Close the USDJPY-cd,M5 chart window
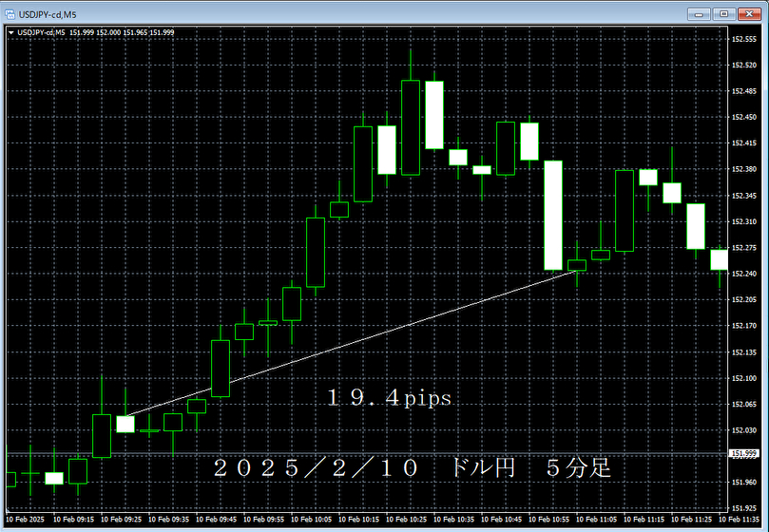 (749, 14)
